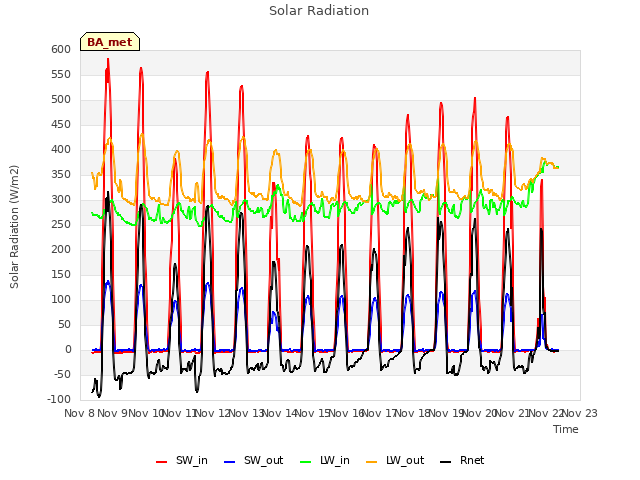Toggle the LW_in legend entry
Viewport: 640px width, 480px height.
[x=325, y=460]
